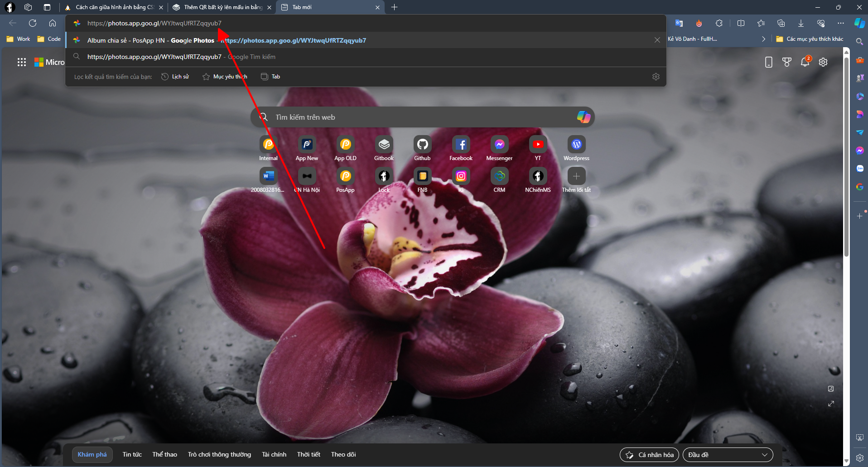Open page settings gear icon

(823, 62)
